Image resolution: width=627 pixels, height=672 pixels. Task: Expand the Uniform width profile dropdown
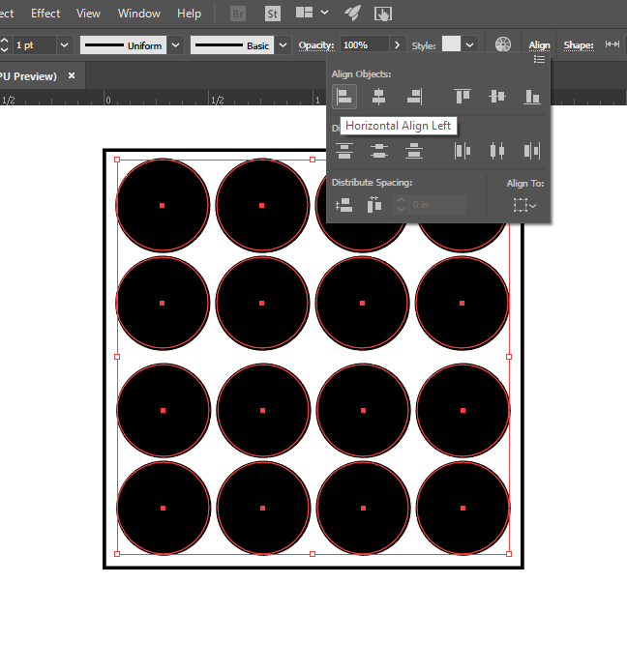(x=176, y=45)
